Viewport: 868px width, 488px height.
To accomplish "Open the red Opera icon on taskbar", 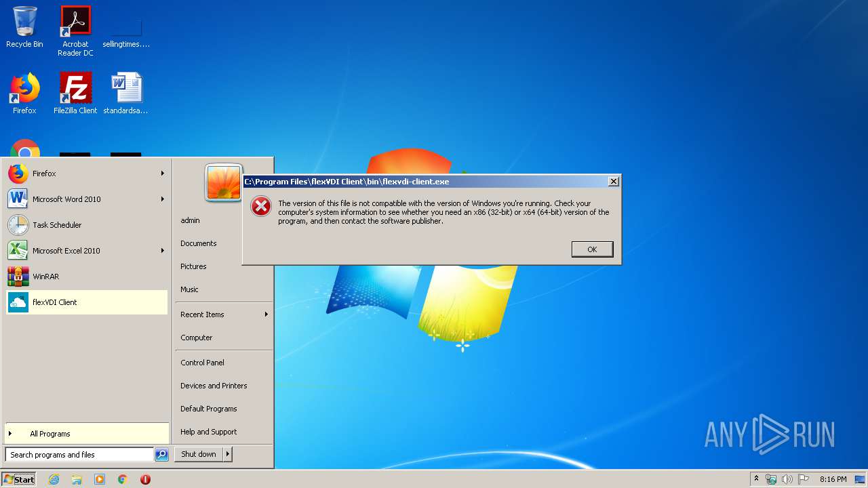I will pos(145,479).
